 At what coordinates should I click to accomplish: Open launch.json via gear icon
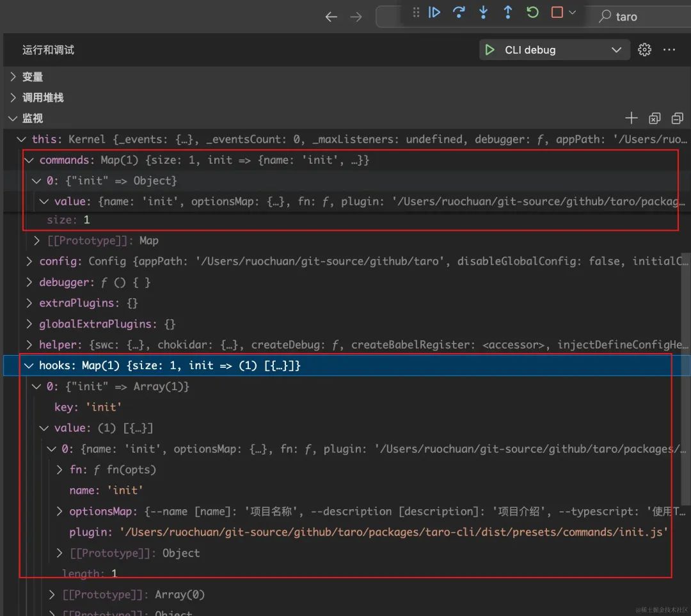644,50
